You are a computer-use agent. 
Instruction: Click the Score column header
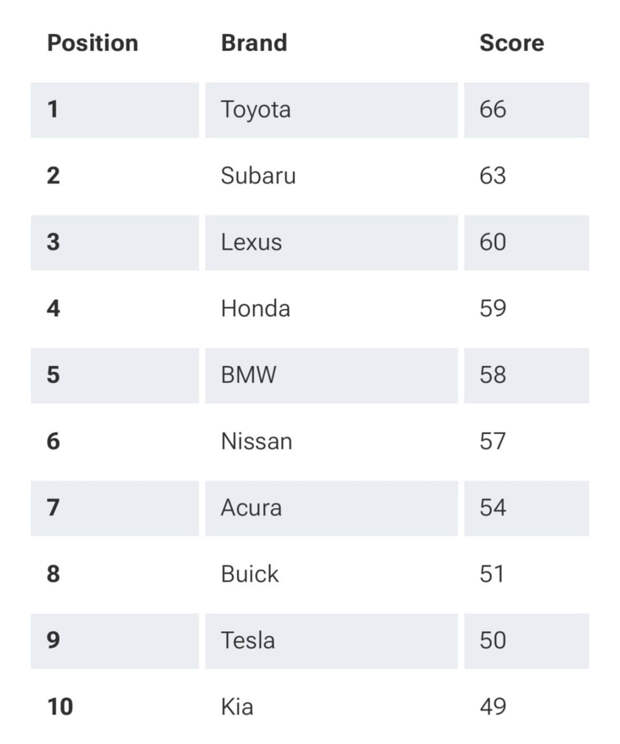click(x=511, y=43)
